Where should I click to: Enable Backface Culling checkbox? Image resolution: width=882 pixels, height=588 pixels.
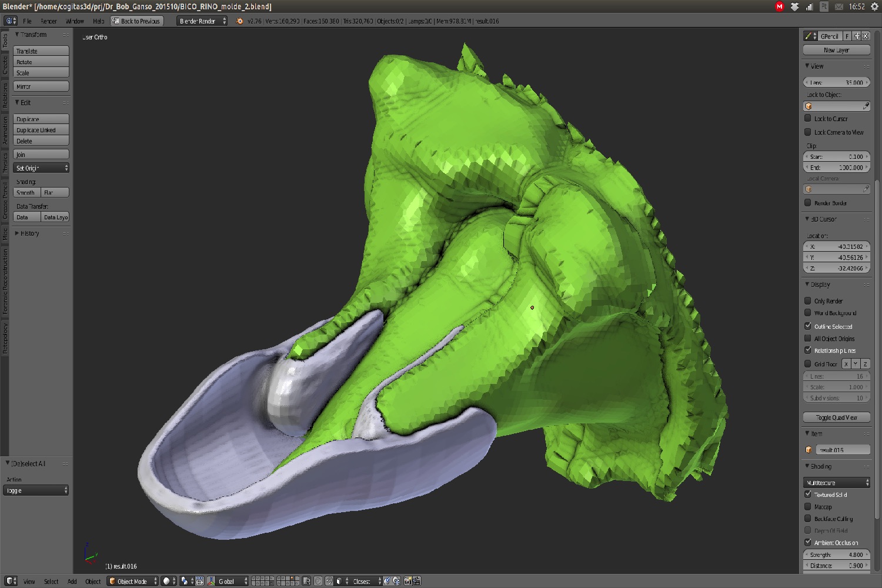(808, 518)
